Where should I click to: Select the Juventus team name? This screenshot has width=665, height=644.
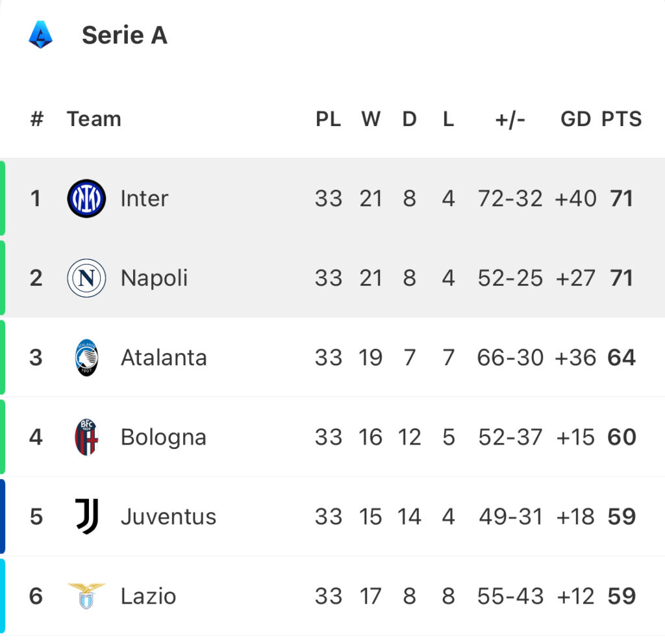(168, 517)
